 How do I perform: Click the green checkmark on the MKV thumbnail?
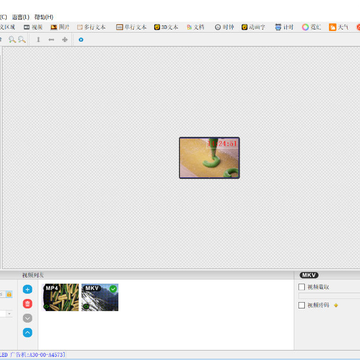(x=113, y=289)
